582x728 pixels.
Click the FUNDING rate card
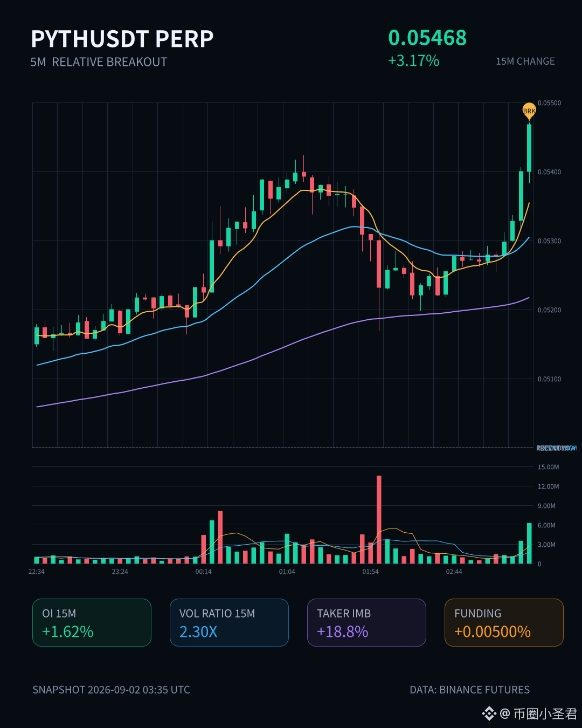click(504, 622)
